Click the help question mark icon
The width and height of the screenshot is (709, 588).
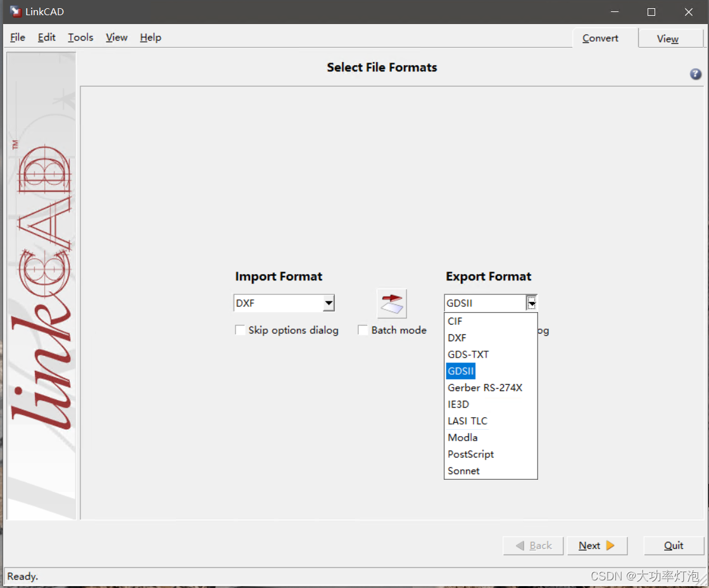(x=696, y=74)
